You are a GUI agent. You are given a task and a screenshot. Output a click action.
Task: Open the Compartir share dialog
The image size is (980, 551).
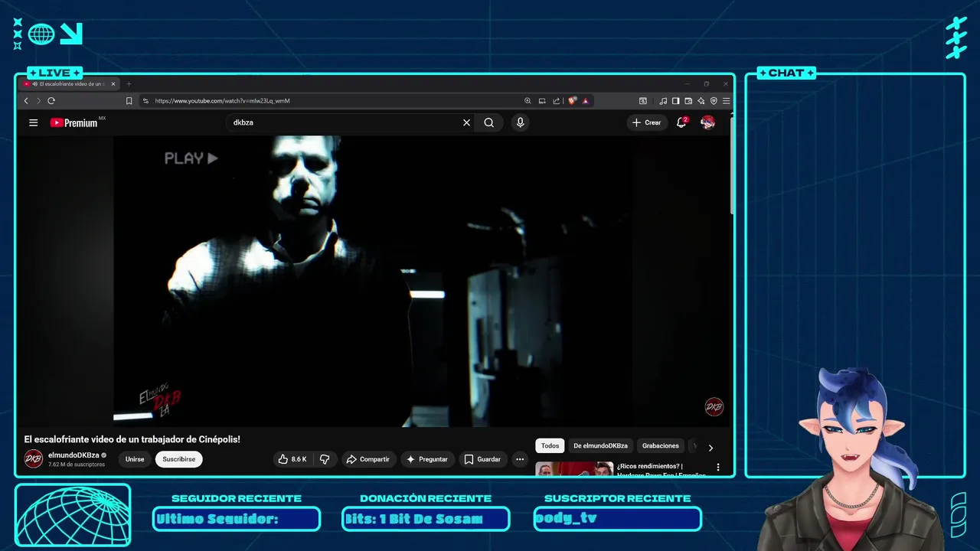pyautogui.click(x=368, y=459)
